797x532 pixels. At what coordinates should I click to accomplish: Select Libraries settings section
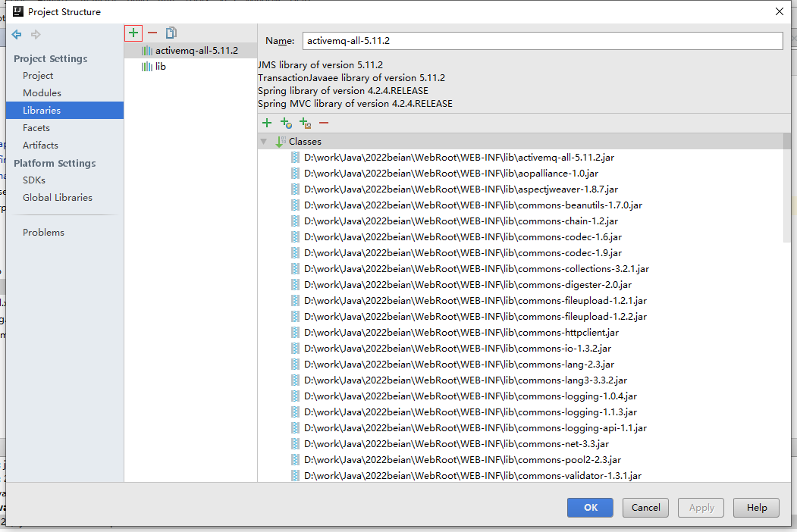[64, 110]
